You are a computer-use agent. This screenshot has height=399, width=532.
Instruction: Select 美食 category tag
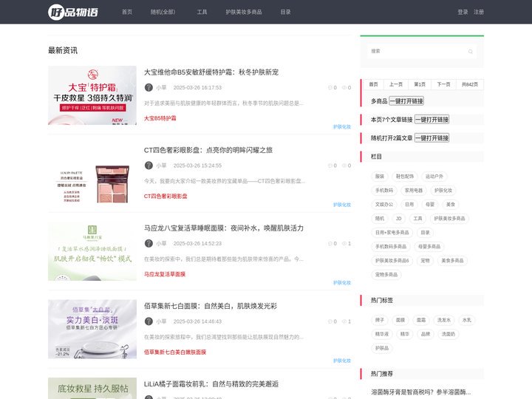point(451,204)
